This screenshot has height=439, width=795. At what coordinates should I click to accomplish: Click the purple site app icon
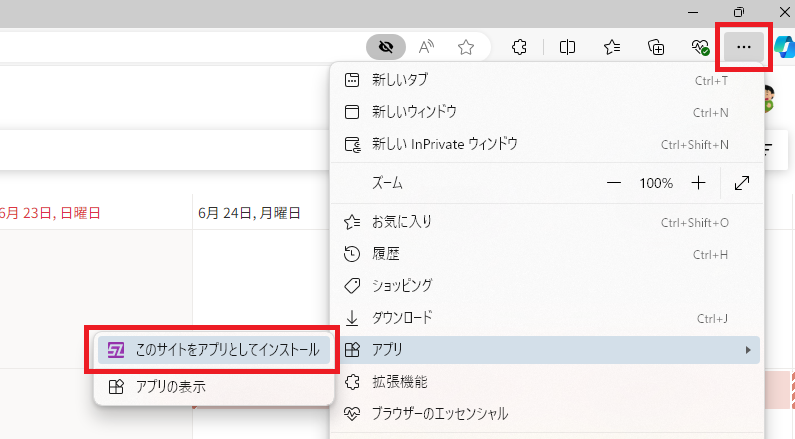pos(116,350)
